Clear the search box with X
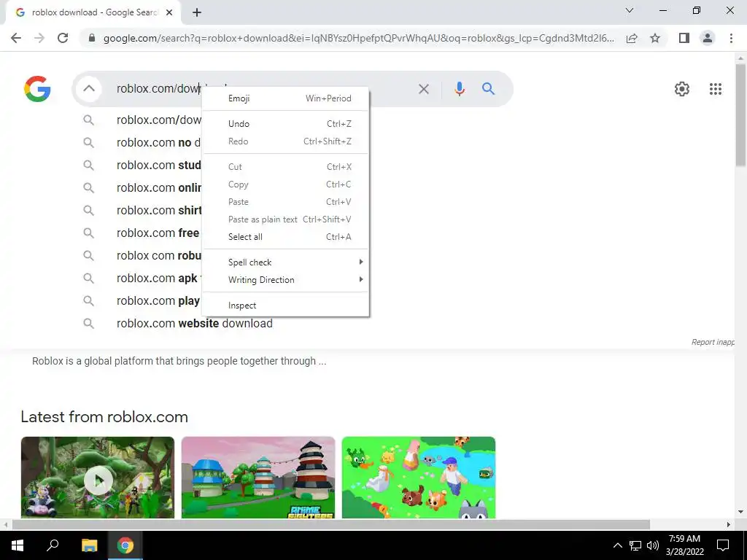 pos(424,89)
